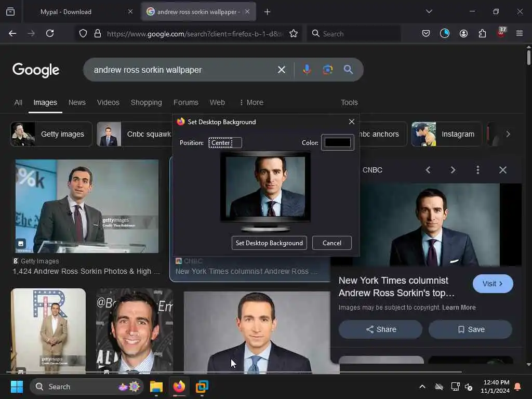Open the VirtualBox-style icon in the taskbar
Screen dimensions: 532x399
202,387
